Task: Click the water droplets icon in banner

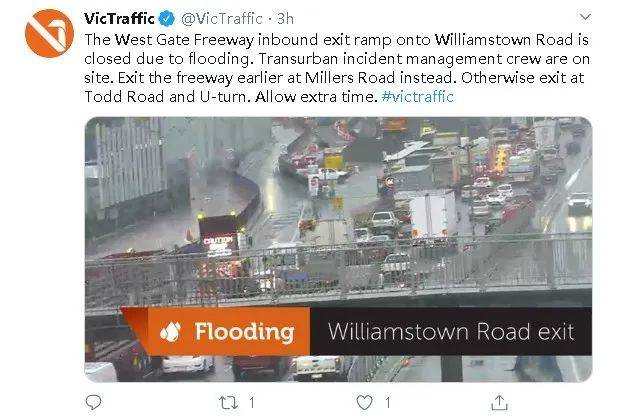Action: (170, 331)
